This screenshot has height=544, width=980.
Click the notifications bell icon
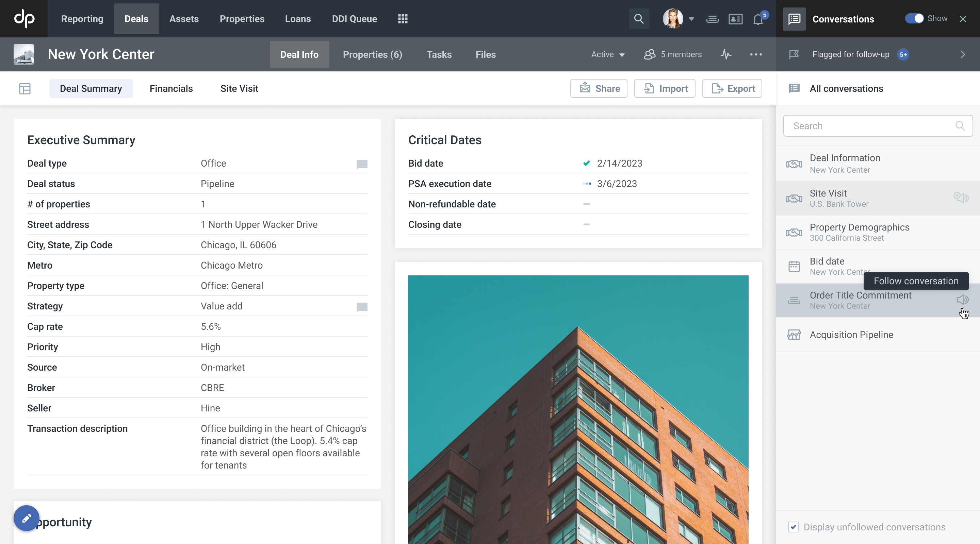758,19
